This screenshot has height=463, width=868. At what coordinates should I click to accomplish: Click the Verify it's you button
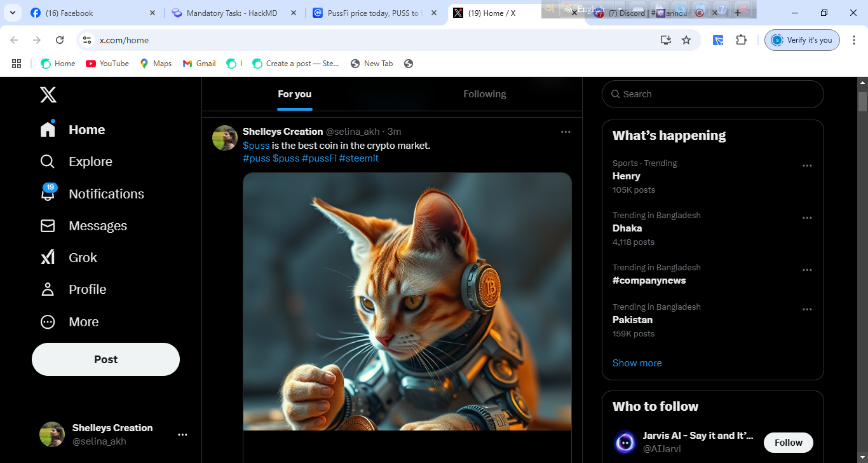pyautogui.click(x=802, y=40)
